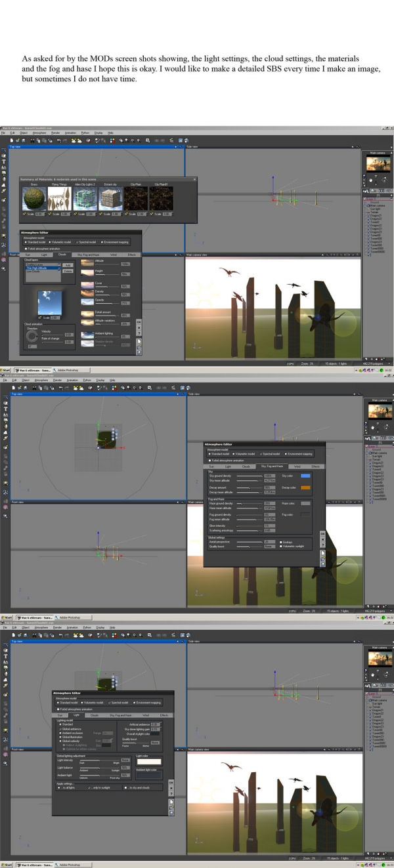This screenshot has width=394, height=868.
Task: Toggle Forbid atmosphere animation in Clouds-tab editor
Action: 43,249
